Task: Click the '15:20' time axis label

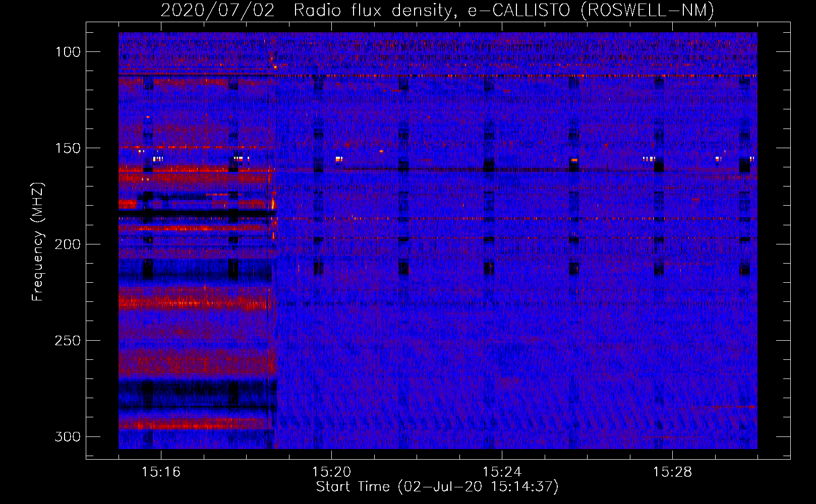Action: 331,472
